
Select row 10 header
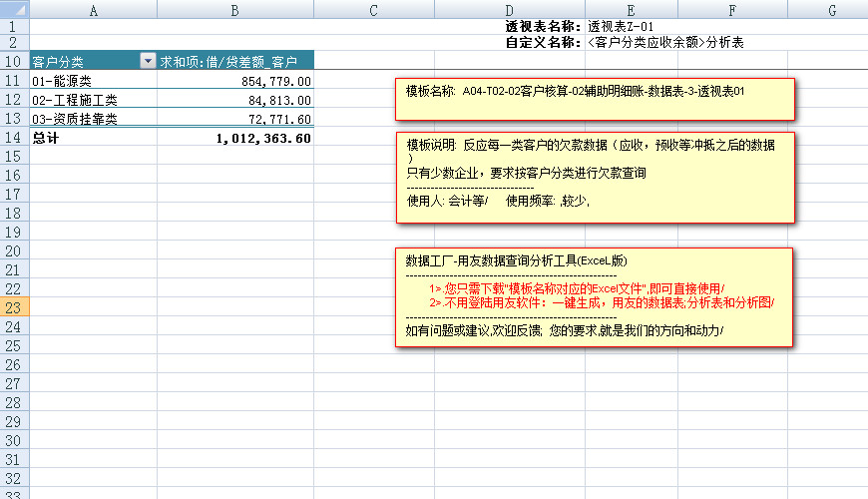click(x=15, y=61)
